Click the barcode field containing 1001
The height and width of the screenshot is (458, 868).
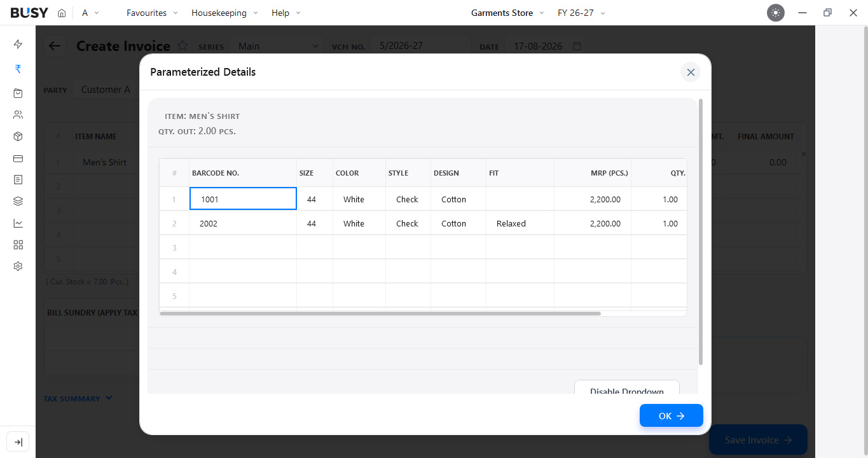tap(243, 199)
